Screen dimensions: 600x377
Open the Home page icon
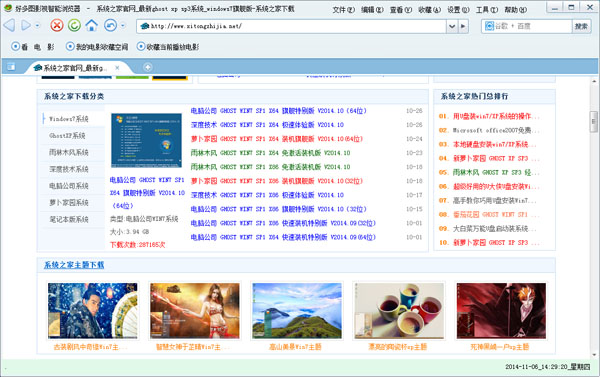[x=91, y=26]
